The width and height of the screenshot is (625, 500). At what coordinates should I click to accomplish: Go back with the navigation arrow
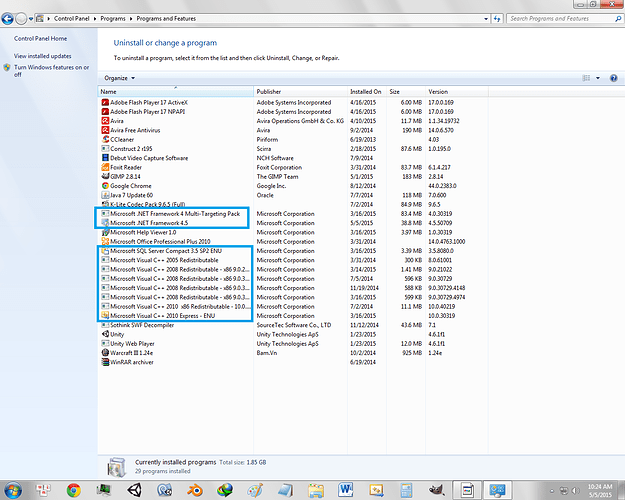(x=7, y=18)
